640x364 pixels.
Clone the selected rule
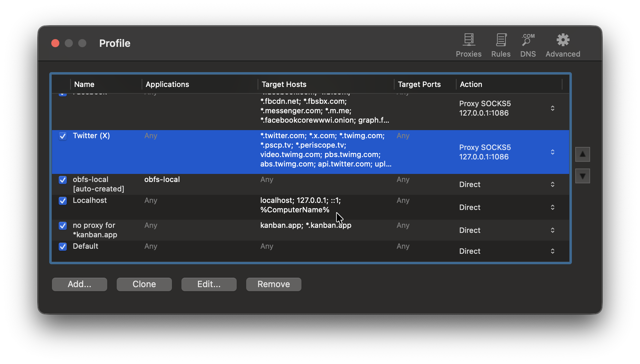pyautogui.click(x=144, y=284)
